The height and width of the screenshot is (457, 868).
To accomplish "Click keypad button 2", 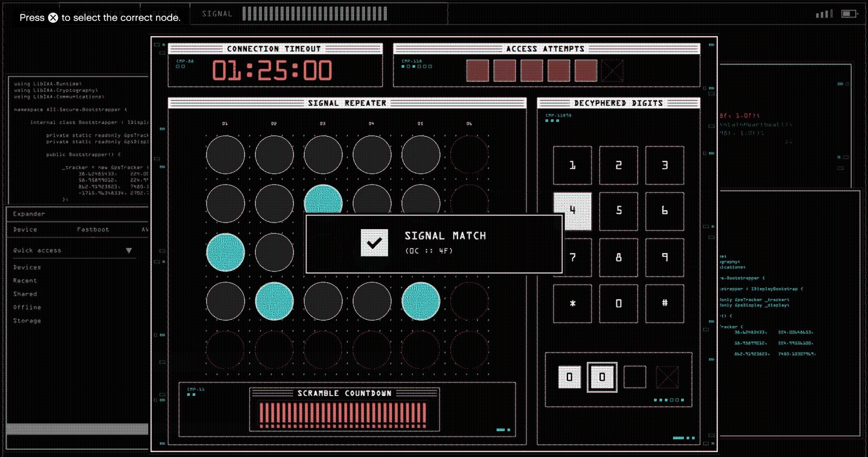I will (619, 165).
